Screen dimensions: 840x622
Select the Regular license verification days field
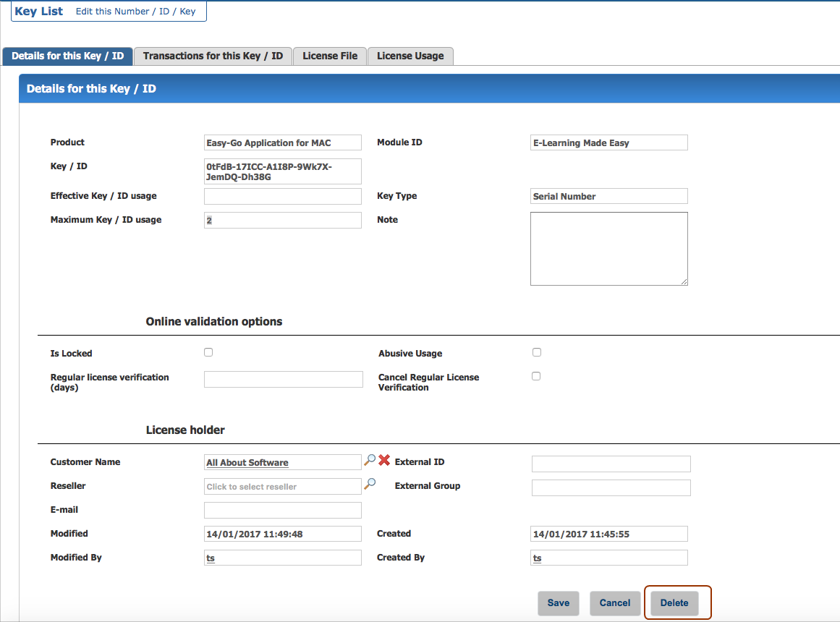(x=283, y=379)
